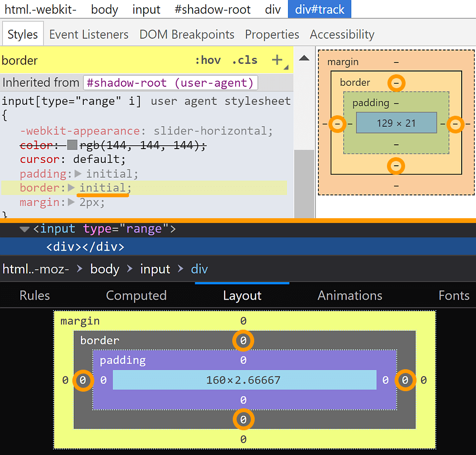Viewport: 476px width, 455px height.
Task: Click the scrollbar up arrow in Styles pane
Action: tap(304, 58)
